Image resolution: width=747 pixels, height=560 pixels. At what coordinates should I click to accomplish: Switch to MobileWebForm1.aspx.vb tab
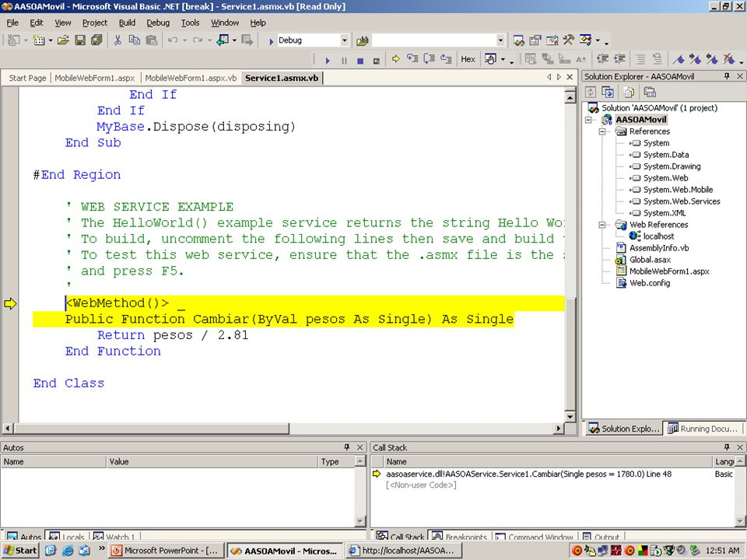click(x=191, y=78)
